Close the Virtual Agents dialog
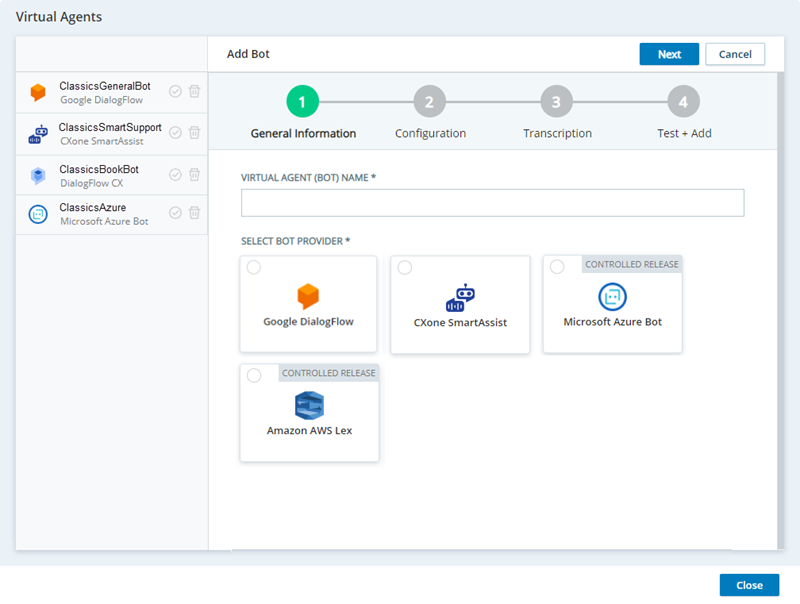Screen dimensions: 800x604 tap(749, 585)
